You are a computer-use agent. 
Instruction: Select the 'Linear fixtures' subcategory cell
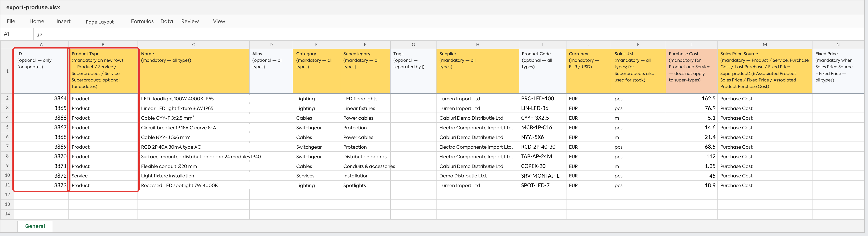[365, 108]
